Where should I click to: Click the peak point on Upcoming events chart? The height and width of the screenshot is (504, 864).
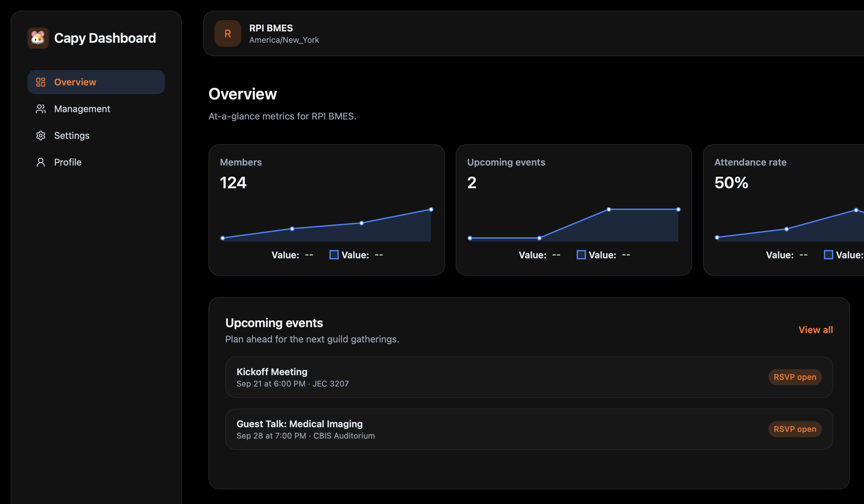(608, 209)
